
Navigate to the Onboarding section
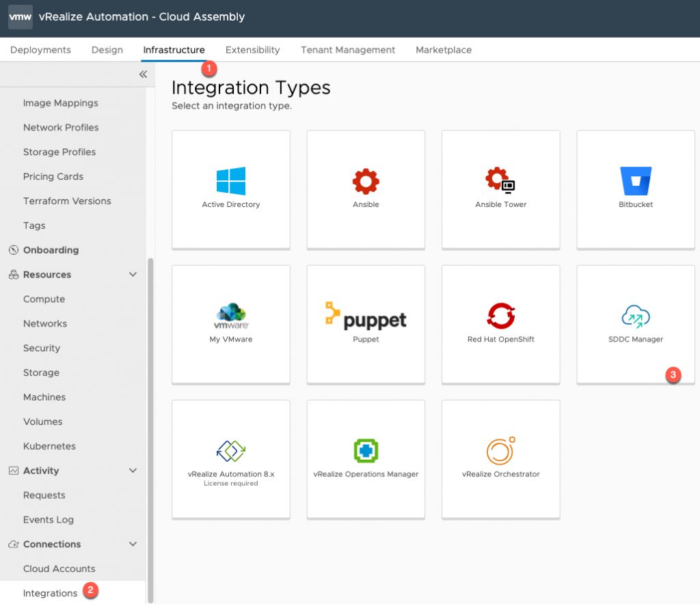(x=50, y=250)
